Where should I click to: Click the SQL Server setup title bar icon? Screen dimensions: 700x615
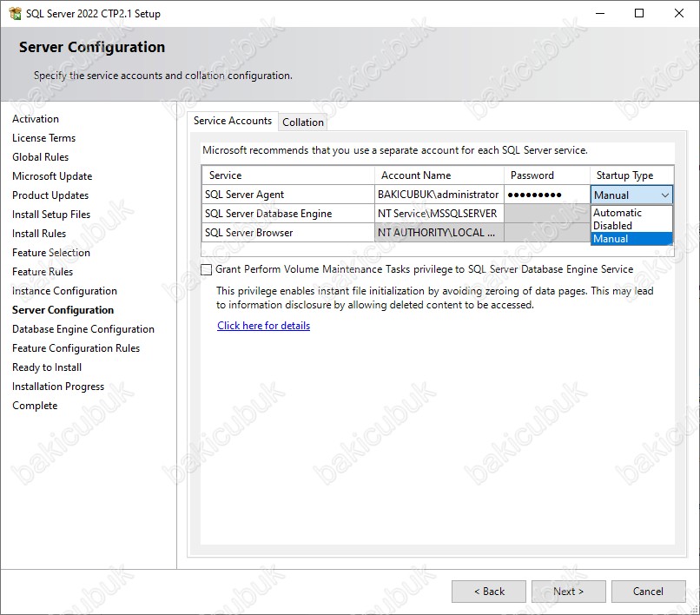(15, 13)
